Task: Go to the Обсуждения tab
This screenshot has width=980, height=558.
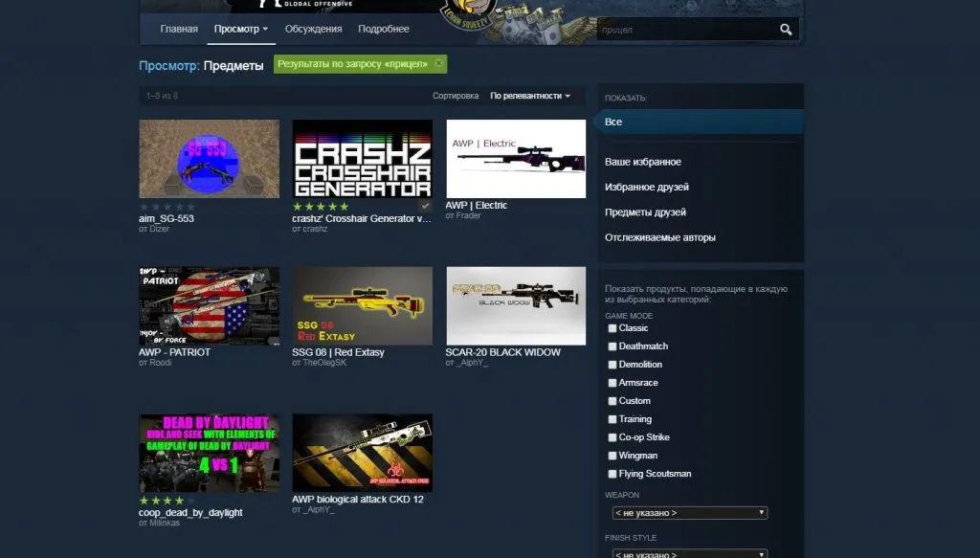Action: pyautogui.click(x=313, y=29)
